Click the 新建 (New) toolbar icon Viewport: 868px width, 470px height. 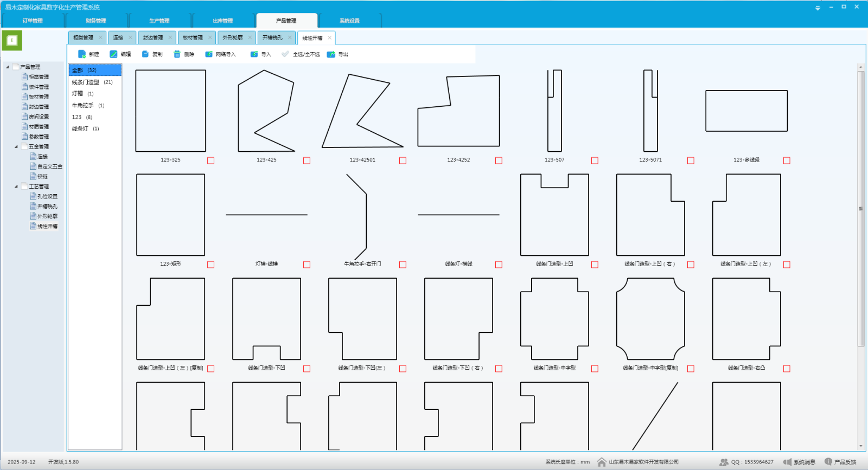pyautogui.click(x=82, y=54)
